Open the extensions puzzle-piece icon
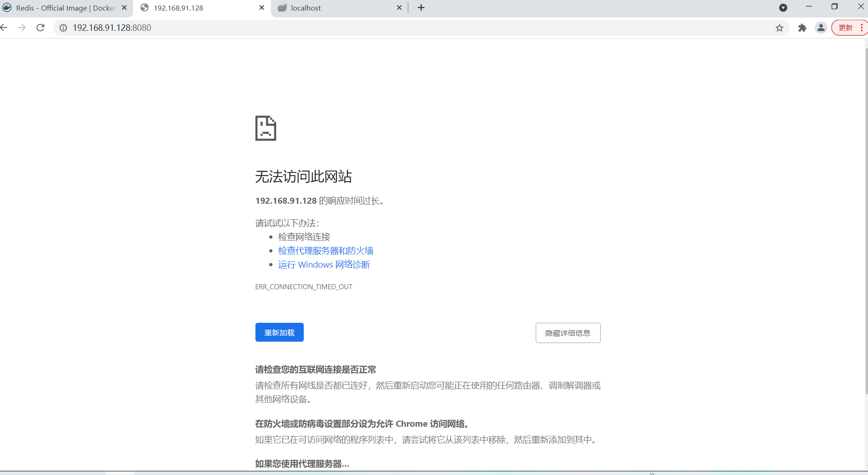This screenshot has height=475, width=868. point(803,28)
